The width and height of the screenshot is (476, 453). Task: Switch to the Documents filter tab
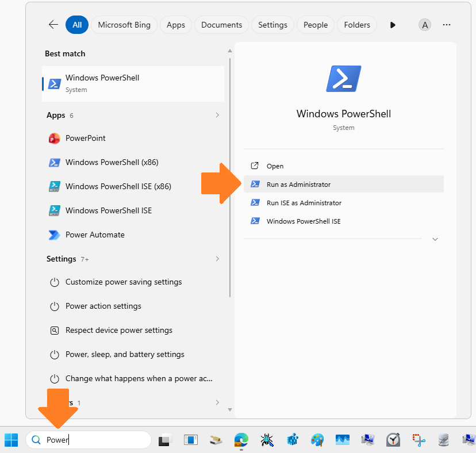[221, 25]
